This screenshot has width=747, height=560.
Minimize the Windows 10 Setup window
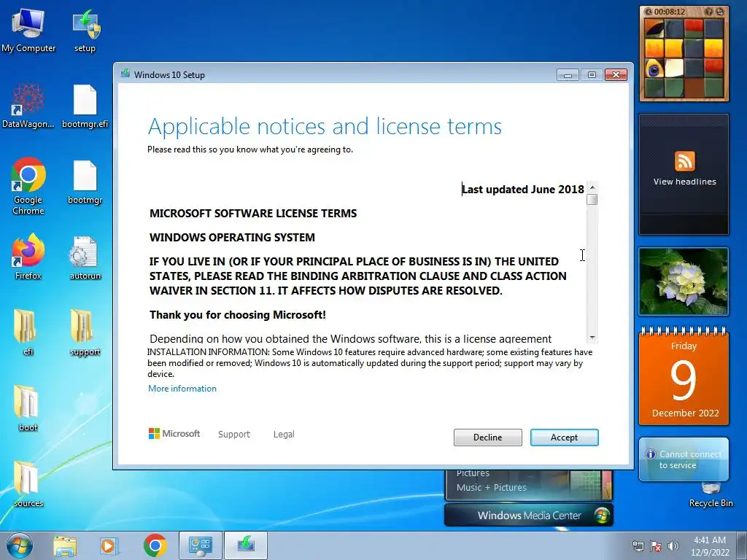click(568, 75)
